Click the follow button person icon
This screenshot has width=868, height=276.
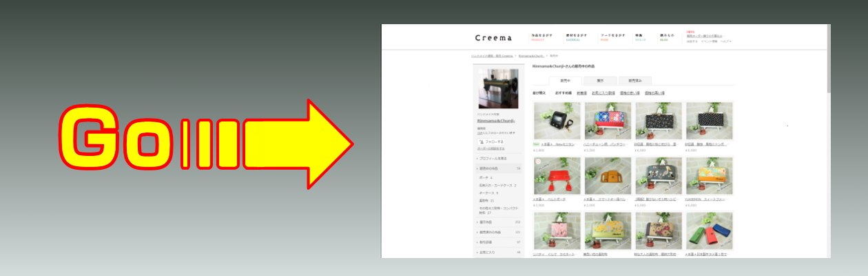(x=481, y=141)
